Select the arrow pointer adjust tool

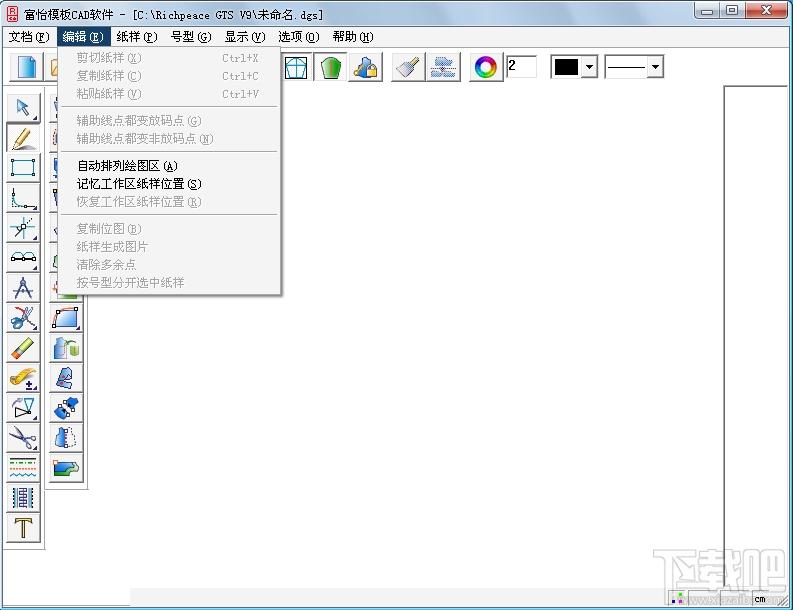[23, 108]
